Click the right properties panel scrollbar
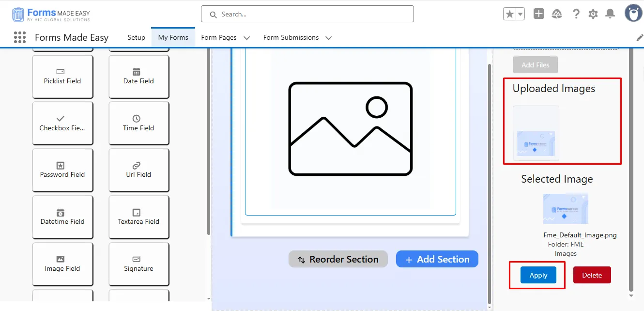This screenshot has height=311, width=644. click(631, 170)
